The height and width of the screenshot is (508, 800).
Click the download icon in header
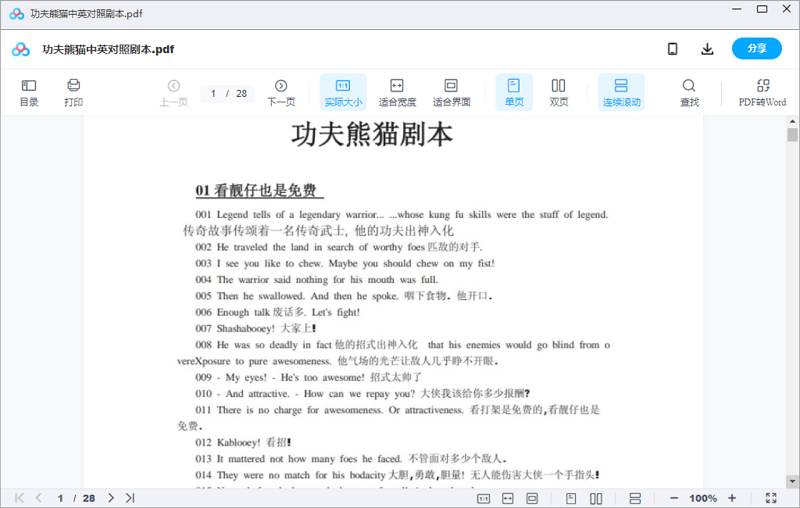pos(707,49)
